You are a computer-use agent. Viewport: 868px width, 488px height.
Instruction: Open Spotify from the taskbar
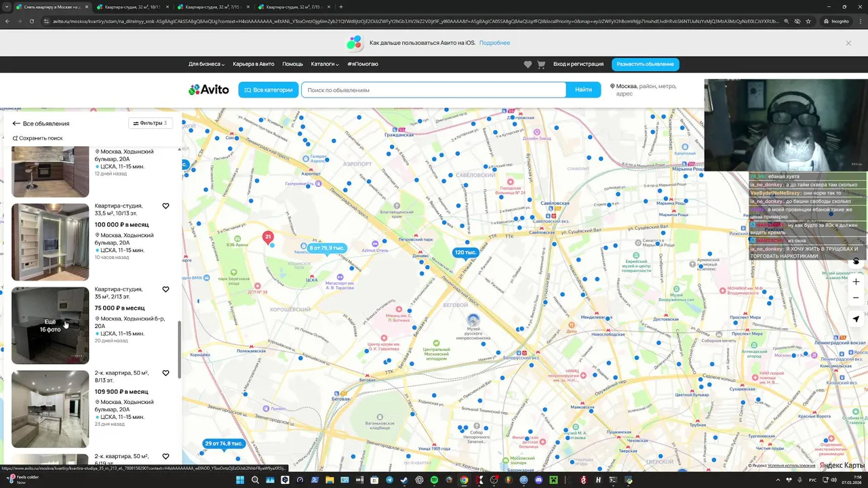tap(434, 480)
